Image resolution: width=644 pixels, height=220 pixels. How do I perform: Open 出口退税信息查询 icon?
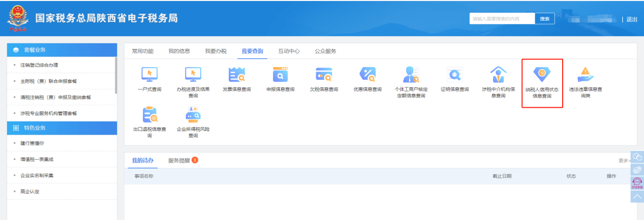[149, 114]
